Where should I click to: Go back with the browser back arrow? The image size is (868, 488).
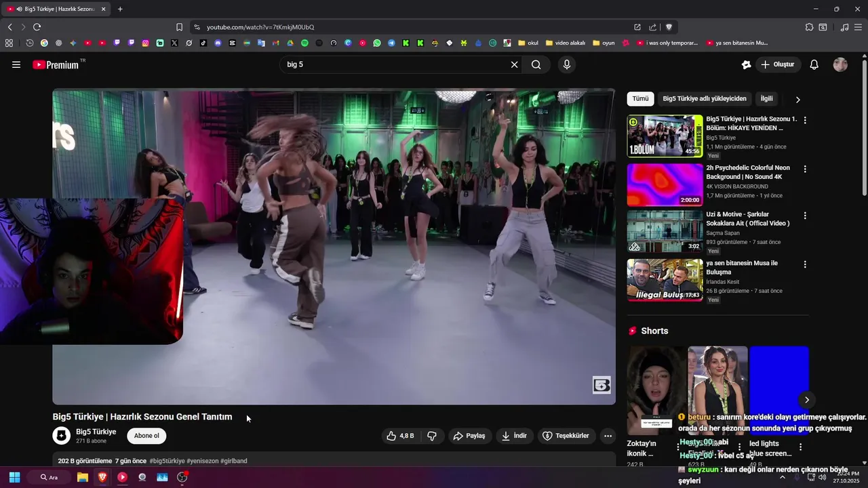click(x=9, y=27)
